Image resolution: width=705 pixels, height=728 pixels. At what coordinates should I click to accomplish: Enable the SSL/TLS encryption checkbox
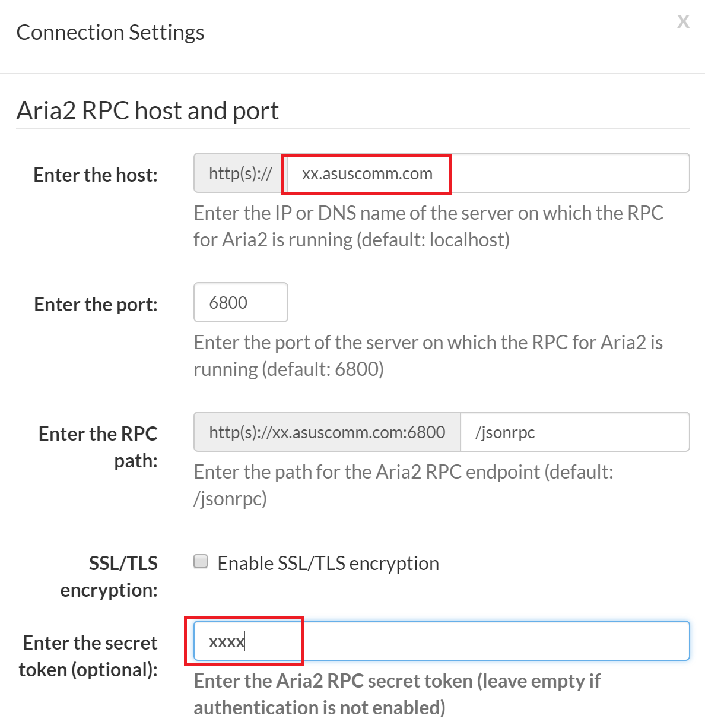coord(201,562)
